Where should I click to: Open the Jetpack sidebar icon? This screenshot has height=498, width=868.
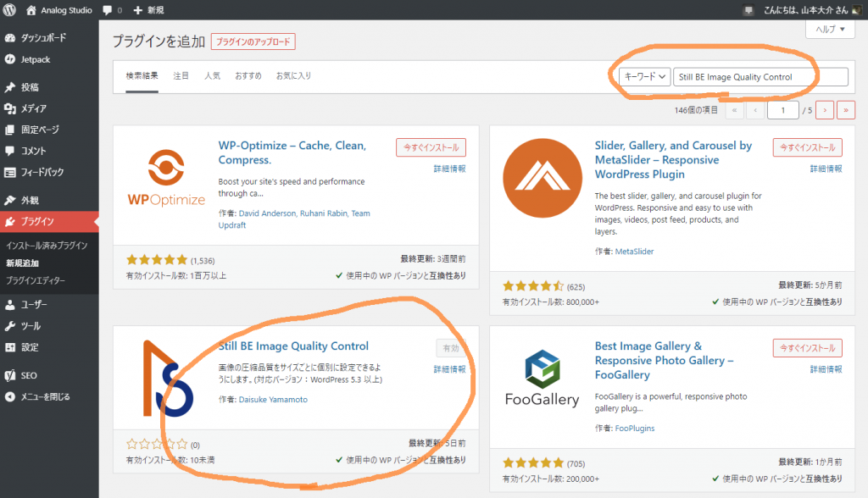pos(10,59)
